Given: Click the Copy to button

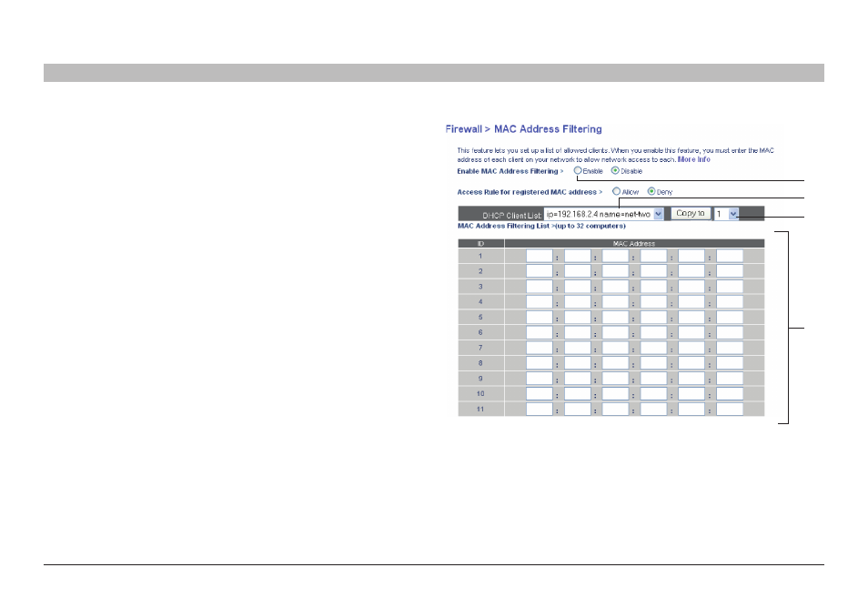Looking at the screenshot, I should coord(691,213).
